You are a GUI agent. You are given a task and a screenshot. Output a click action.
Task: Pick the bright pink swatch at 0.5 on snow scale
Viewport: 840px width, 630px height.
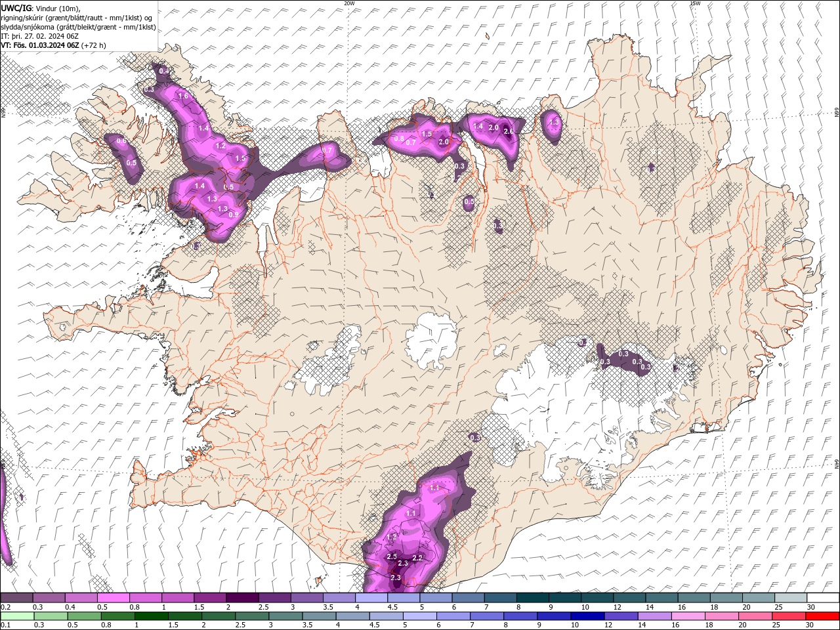click(113, 598)
